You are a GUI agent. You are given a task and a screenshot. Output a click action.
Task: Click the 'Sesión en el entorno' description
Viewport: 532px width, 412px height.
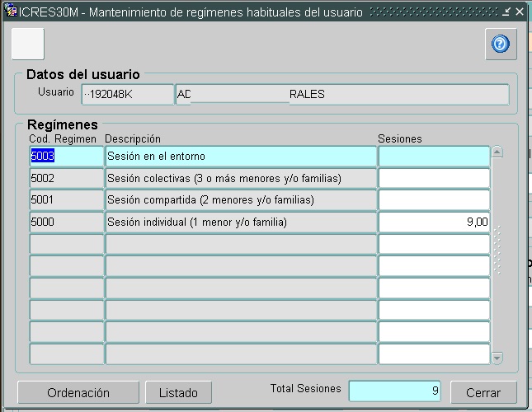click(x=240, y=157)
